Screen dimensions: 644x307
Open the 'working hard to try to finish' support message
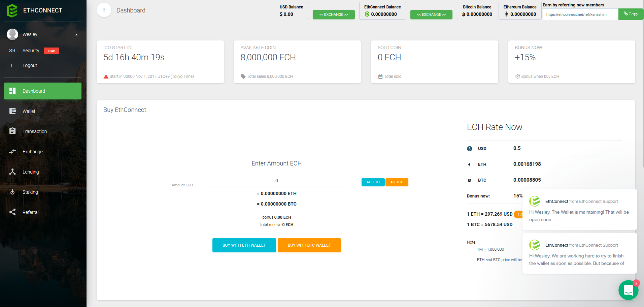click(x=579, y=253)
